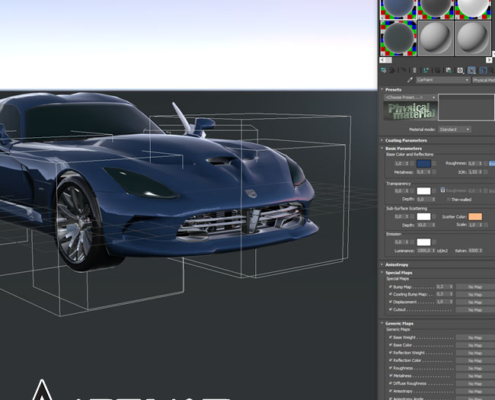The width and height of the screenshot is (495, 400).
Task: Click the Material ID Channel icon
Action: click(x=460, y=70)
